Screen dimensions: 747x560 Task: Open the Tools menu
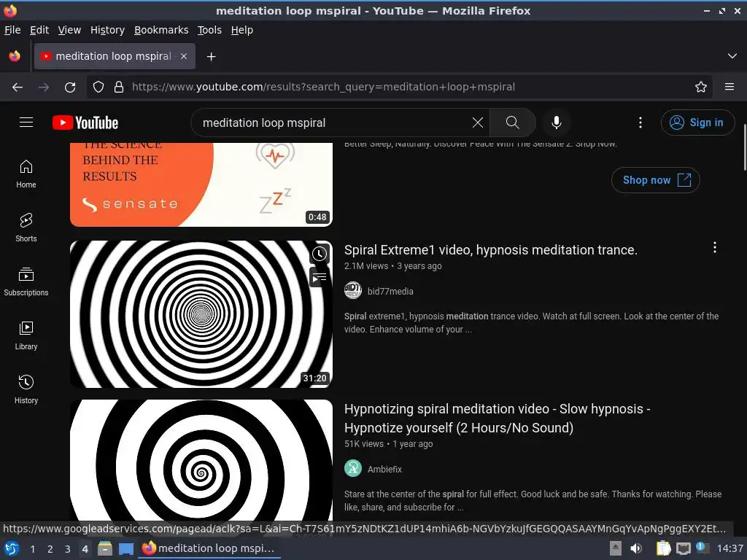(209, 30)
